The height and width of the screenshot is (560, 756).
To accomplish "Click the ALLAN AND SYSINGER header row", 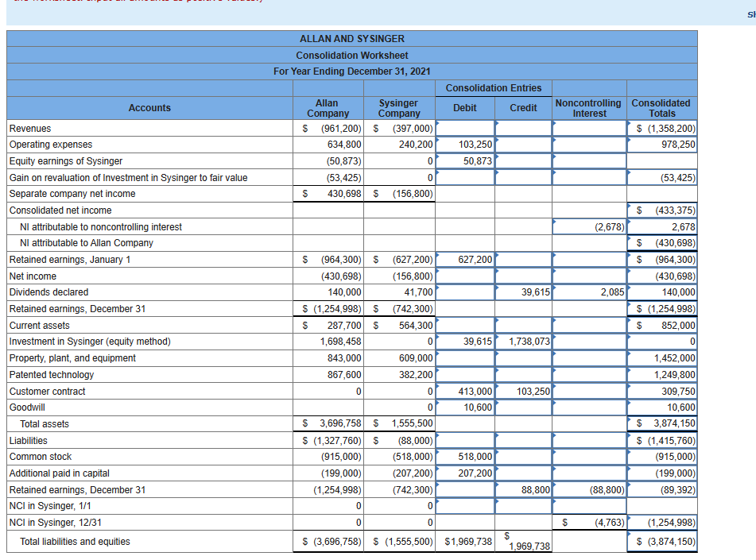I will [x=352, y=38].
